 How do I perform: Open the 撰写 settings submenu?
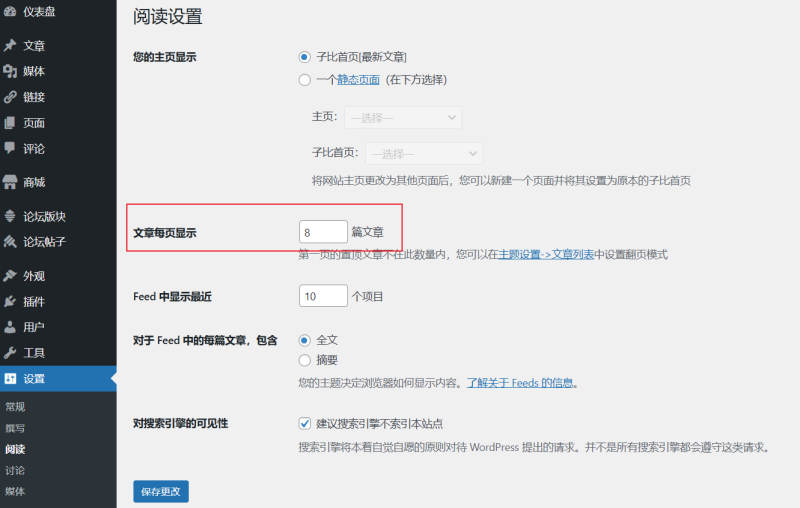15,428
